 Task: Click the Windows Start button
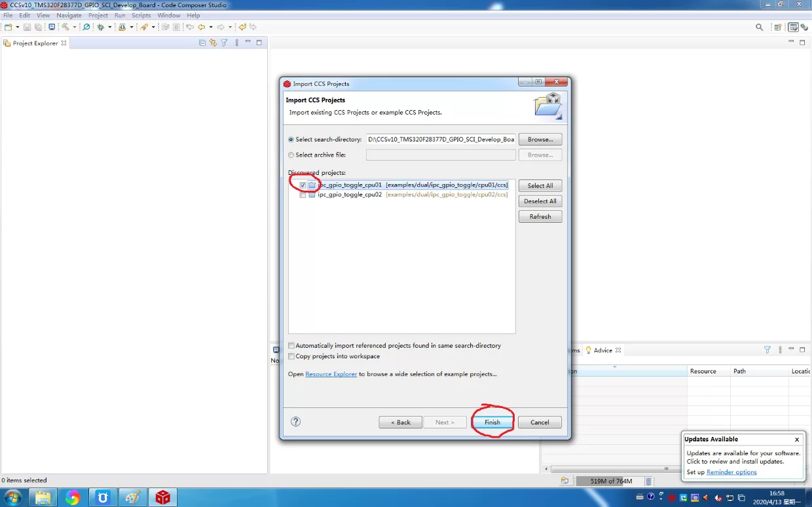[12, 498]
